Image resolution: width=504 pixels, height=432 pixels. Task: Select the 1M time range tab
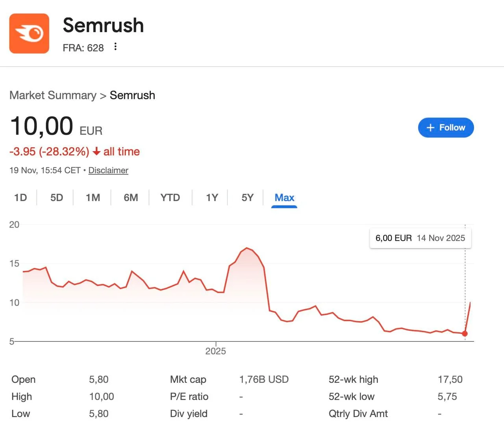[x=93, y=198]
